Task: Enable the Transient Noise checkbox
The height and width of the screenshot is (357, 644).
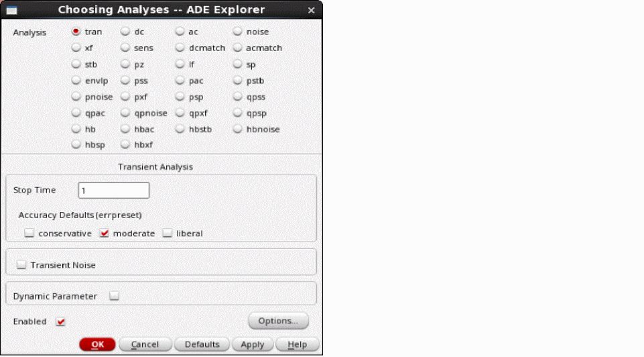Action: [x=21, y=265]
